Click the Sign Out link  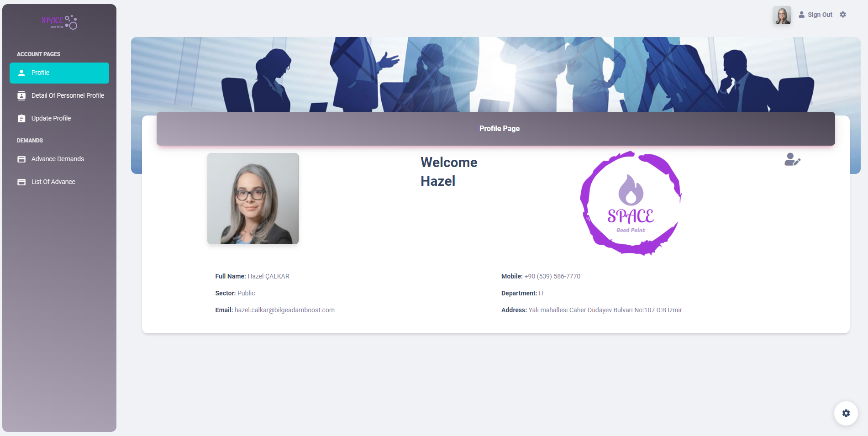[820, 15]
